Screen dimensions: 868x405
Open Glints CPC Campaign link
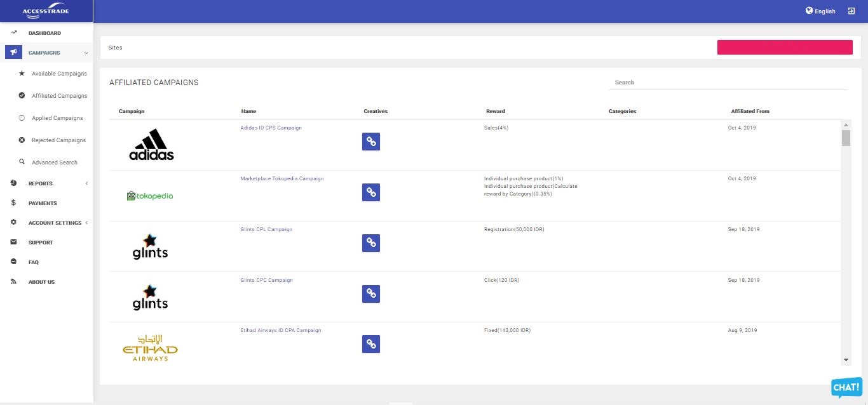pos(267,280)
